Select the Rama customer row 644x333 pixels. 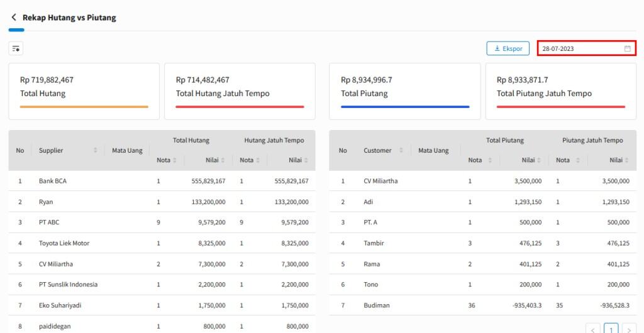coord(483,264)
